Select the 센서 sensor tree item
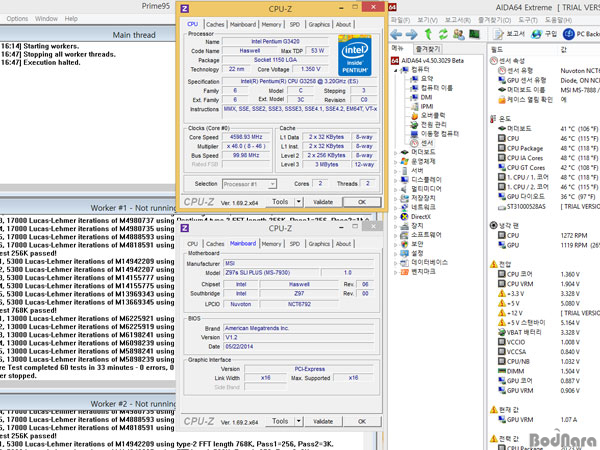This screenshot has width=600, height=450. pyautogui.click(x=427, y=143)
